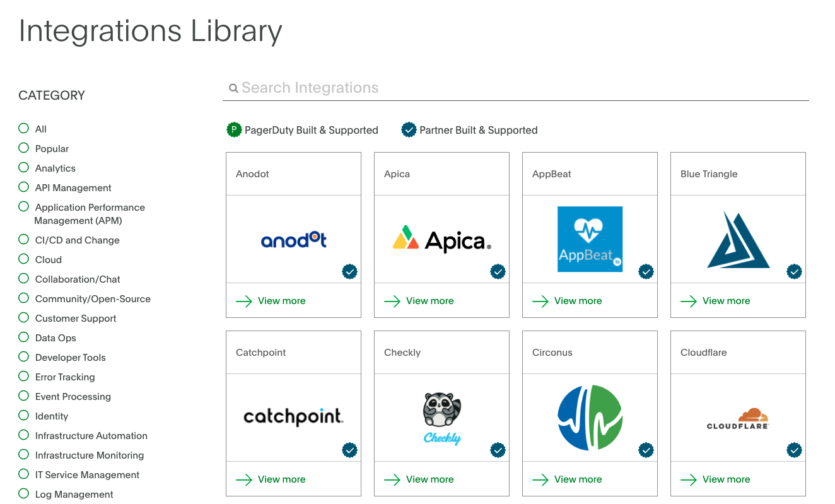Image resolution: width=835 pixels, height=504 pixels.
Task: Click the blue Partner Built badge icon
Action: pyautogui.click(x=409, y=130)
